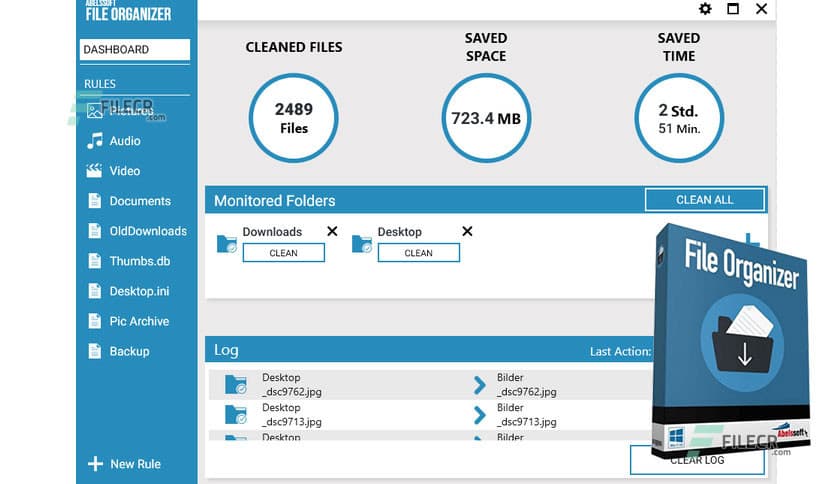Click the 2 Std. 51 Min. circle
The height and width of the screenshot is (484, 836).
click(679, 118)
